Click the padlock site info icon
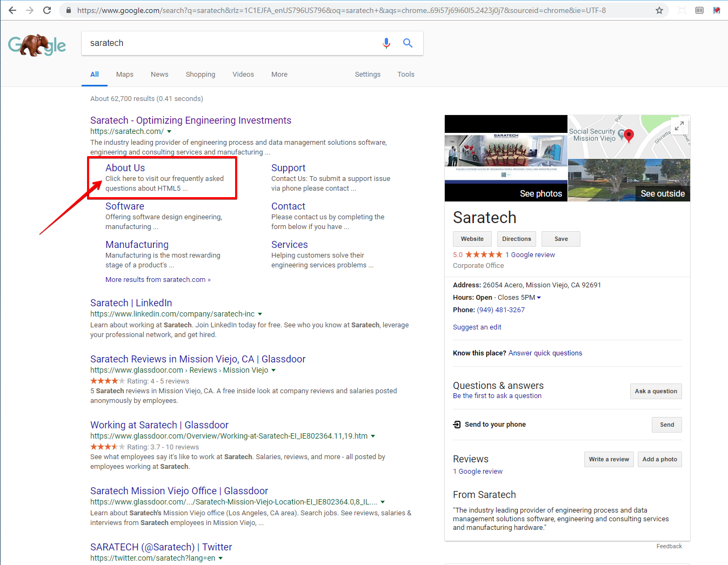 tap(68, 10)
